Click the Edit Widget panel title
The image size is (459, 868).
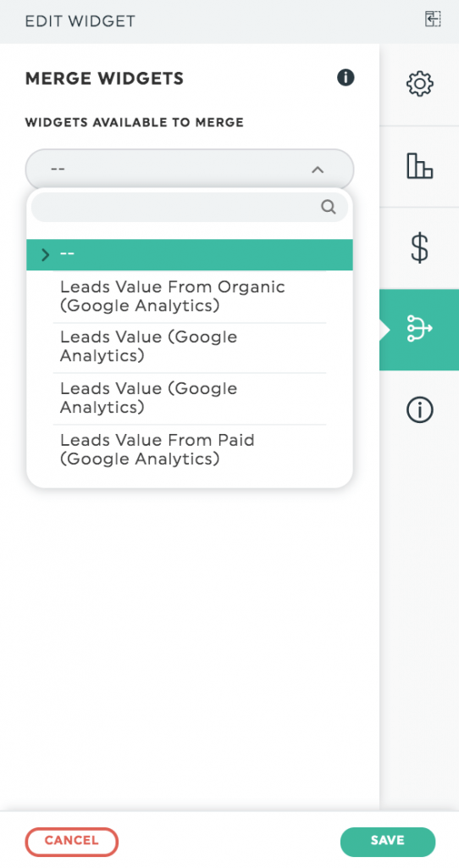click(80, 21)
